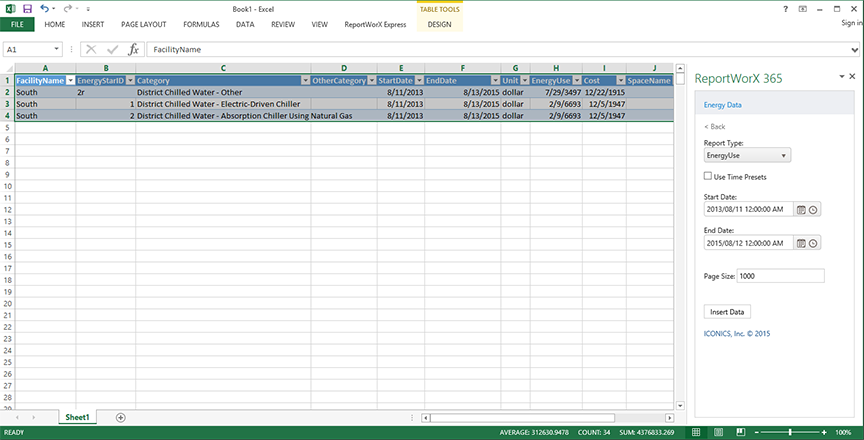Viewport: 864px width, 440px height.
Task: Open End Date clock time picker icon
Action: 814,243
